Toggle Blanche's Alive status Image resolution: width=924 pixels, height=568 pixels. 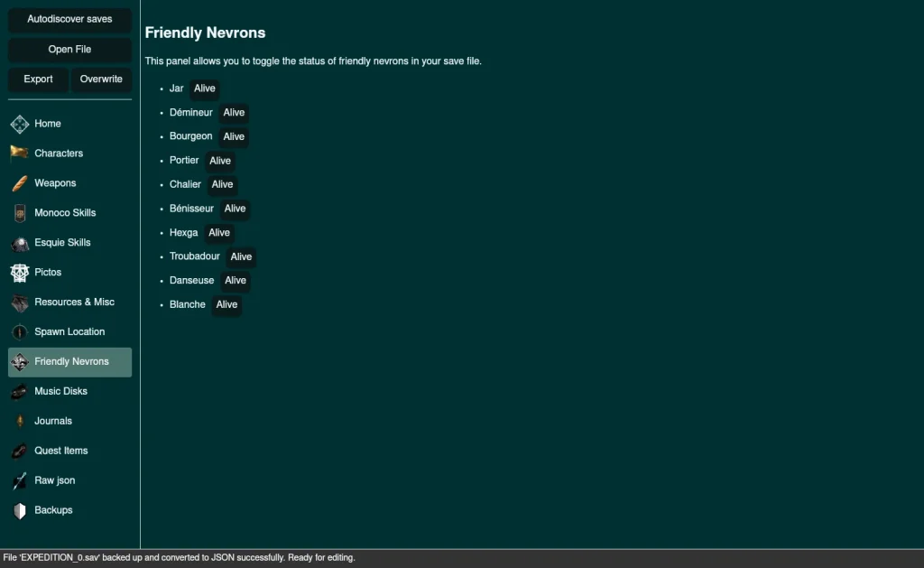[x=226, y=304]
